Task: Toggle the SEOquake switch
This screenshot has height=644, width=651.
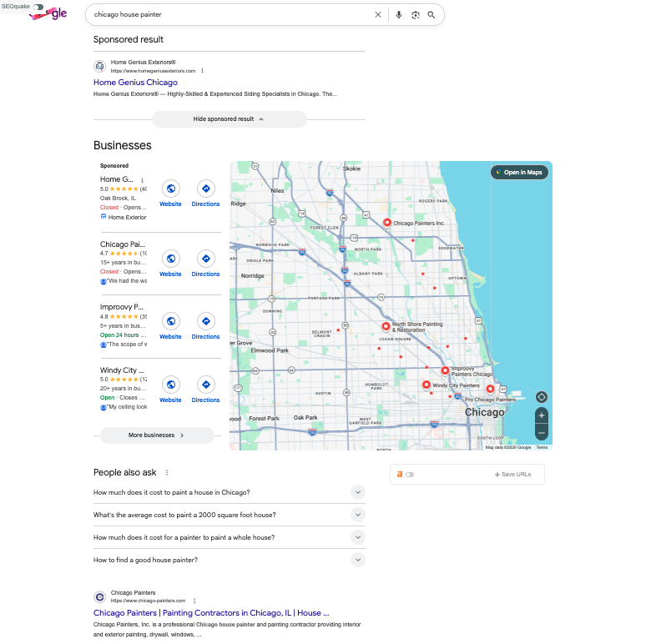Action: tap(38, 7)
